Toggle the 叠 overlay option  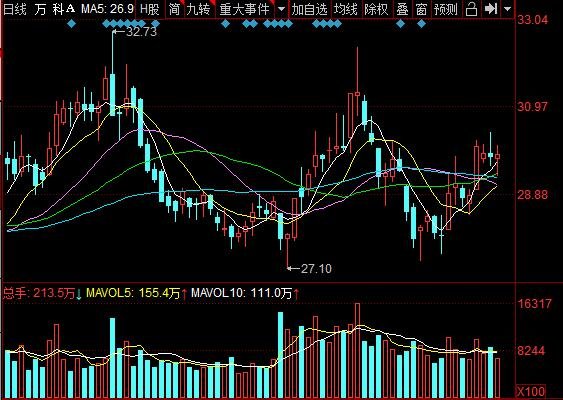(402, 9)
